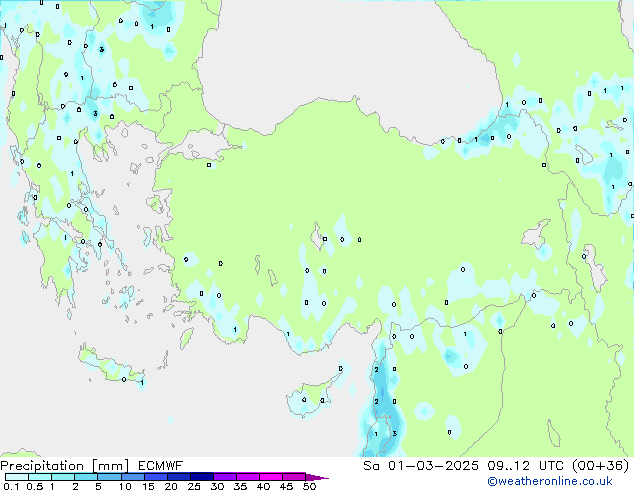Click the 20–25 mm dark blue swatch
634x490 pixels.
pos(179,477)
